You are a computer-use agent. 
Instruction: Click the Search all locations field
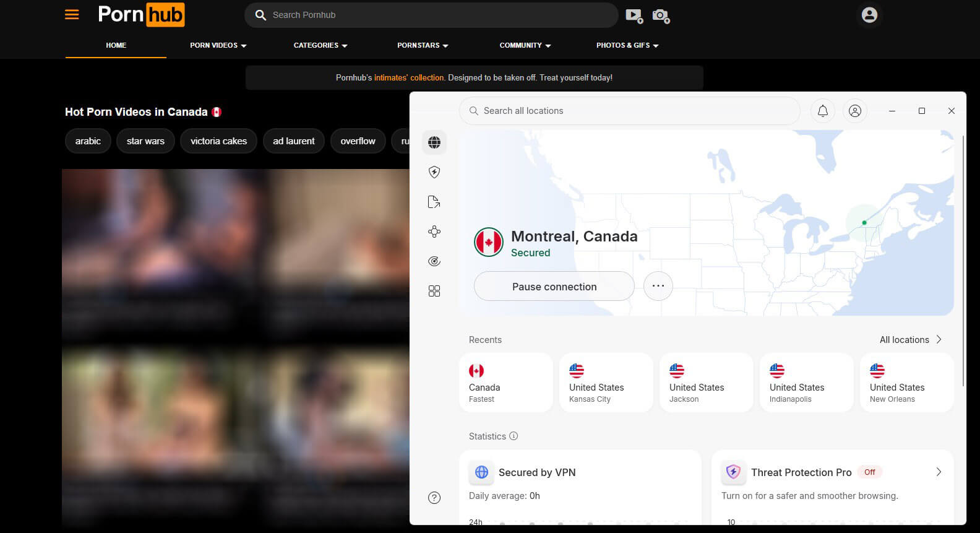coord(630,111)
